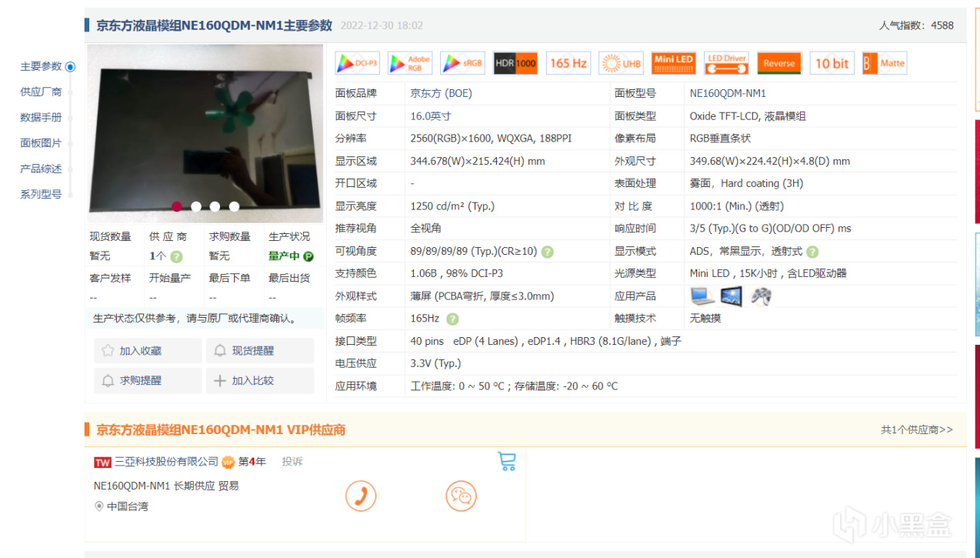Click the gamepad application product icon
This screenshot has width=980, height=558.
(761, 296)
